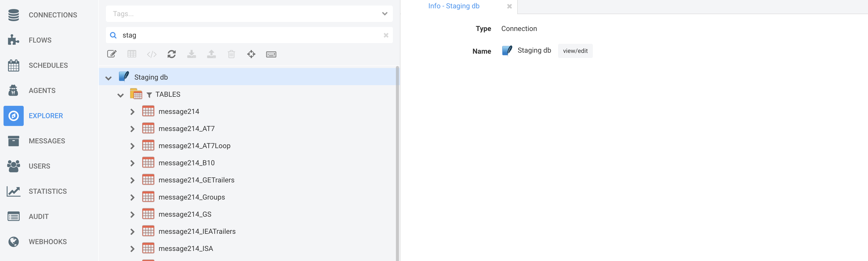Expand the message214_AT7Loop table
868x261 pixels.
(132, 146)
